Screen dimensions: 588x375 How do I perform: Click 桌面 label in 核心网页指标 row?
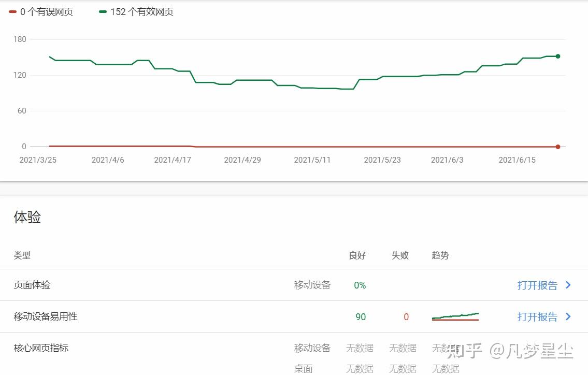coord(303,369)
